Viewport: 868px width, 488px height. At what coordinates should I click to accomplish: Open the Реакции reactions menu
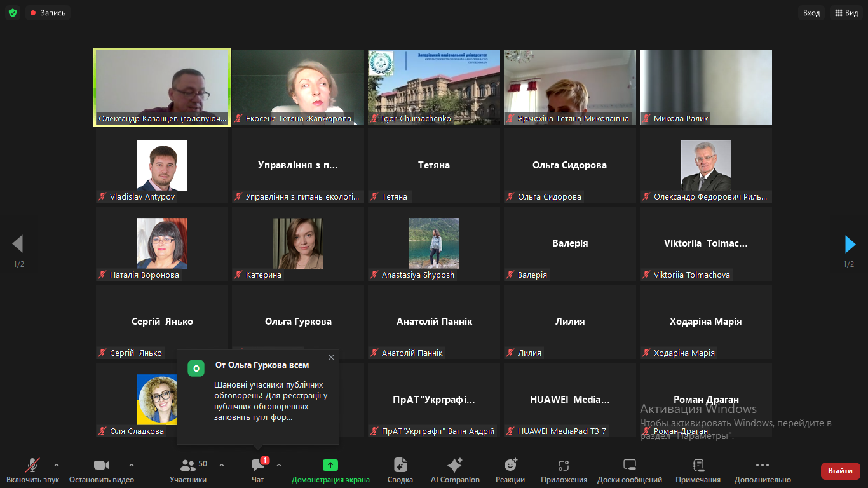[510, 471]
